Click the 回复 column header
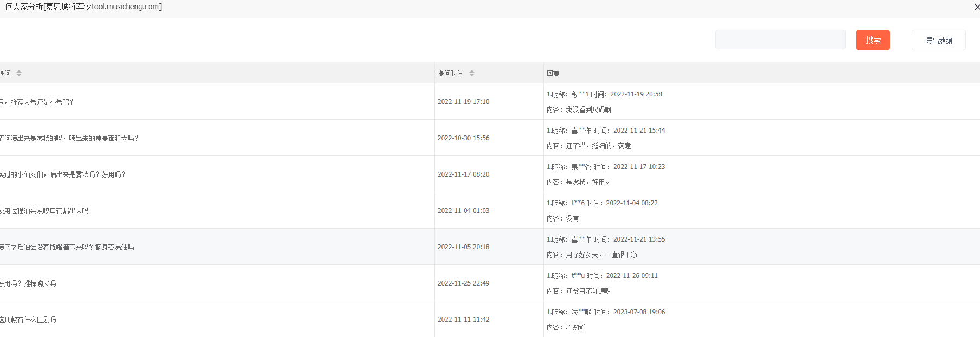This screenshot has width=980, height=337. (553, 73)
